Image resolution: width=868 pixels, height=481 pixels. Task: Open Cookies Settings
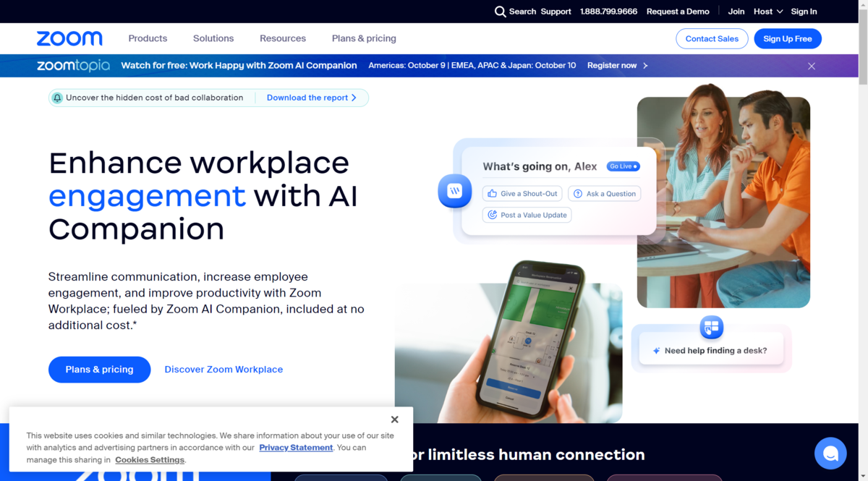pyautogui.click(x=150, y=460)
